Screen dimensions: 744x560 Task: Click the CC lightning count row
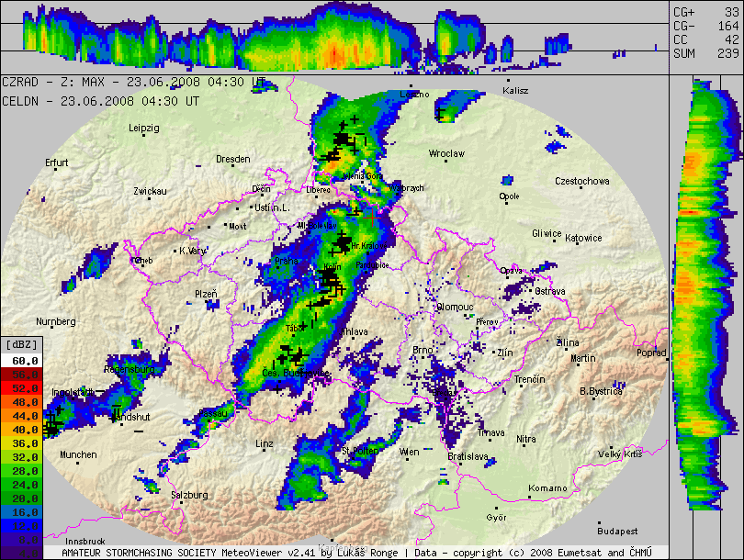pyautogui.click(x=705, y=39)
